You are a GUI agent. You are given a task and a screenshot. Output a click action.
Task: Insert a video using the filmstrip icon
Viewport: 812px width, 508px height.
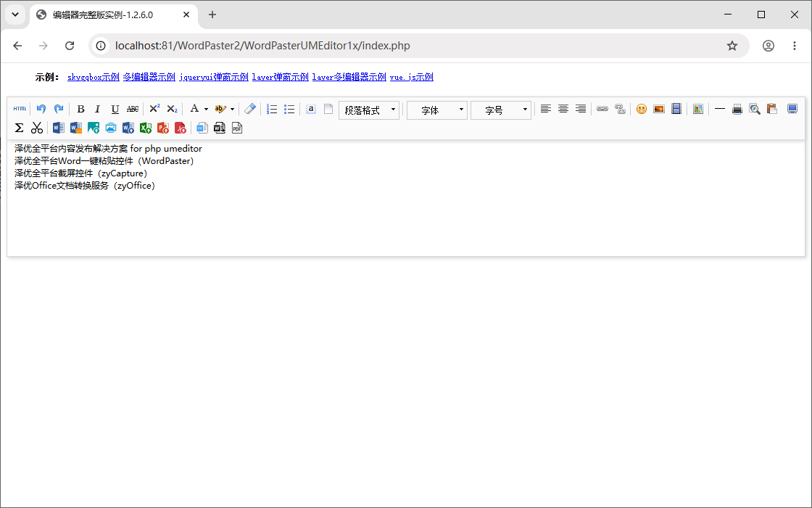(x=676, y=109)
